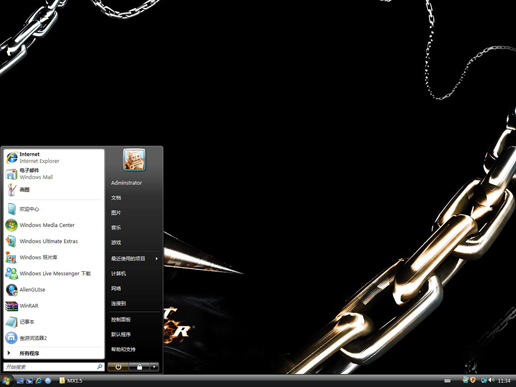The width and height of the screenshot is (516, 387).
Task: Launch Internet Explorer from the quick launch bar
Action: tap(39, 380)
